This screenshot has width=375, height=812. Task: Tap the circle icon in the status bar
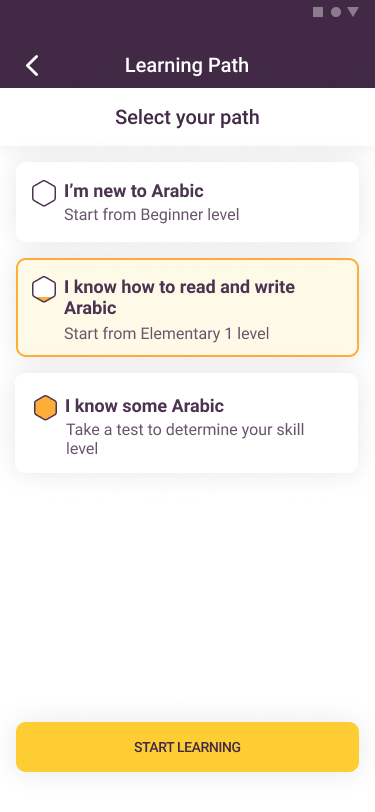point(336,12)
